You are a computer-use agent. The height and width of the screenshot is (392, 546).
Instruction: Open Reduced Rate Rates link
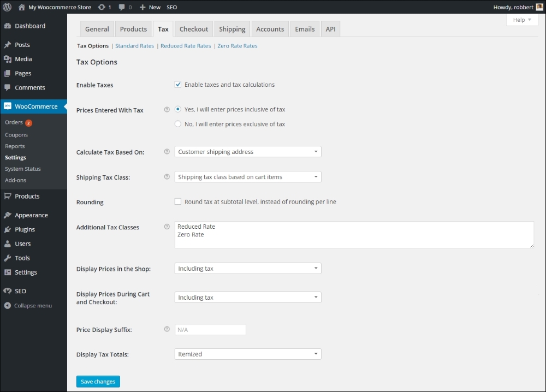(186, 46)
